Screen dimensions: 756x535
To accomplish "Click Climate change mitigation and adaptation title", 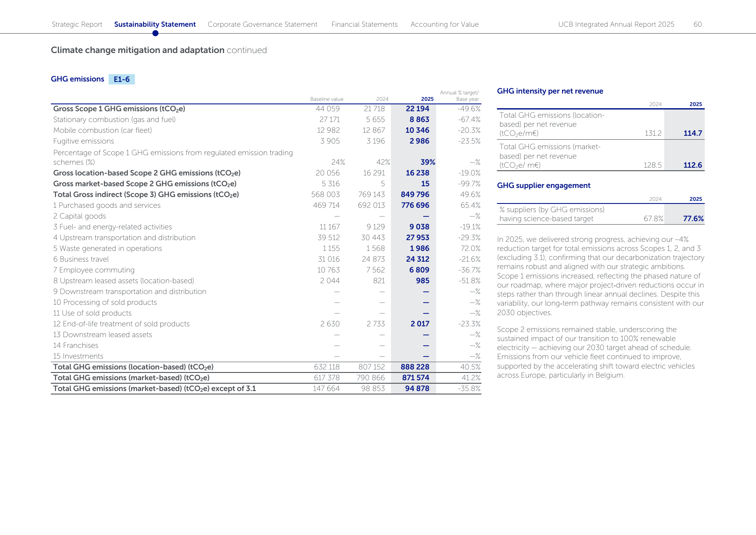I will tap(137, 50).
